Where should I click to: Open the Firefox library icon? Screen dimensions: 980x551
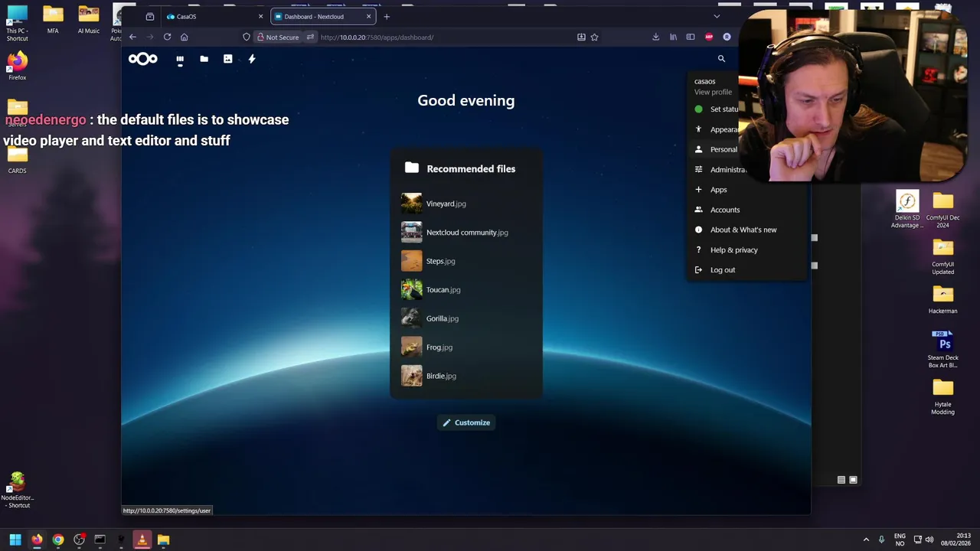point(673,37)
